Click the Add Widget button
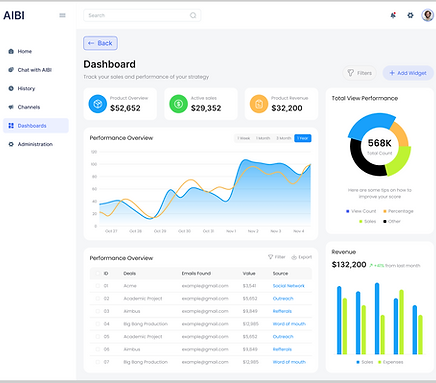Viewport: 436px width, 383px height. [408, 73]
